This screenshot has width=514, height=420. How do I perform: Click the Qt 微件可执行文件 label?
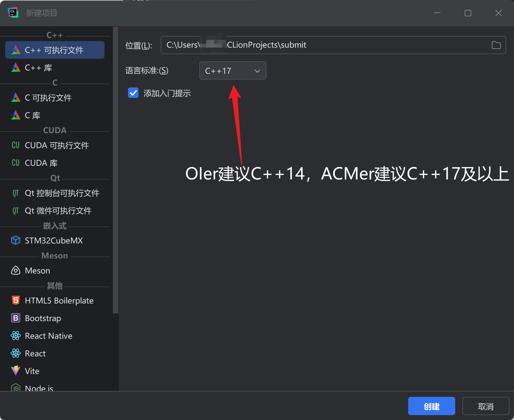(x=58, y=210)
